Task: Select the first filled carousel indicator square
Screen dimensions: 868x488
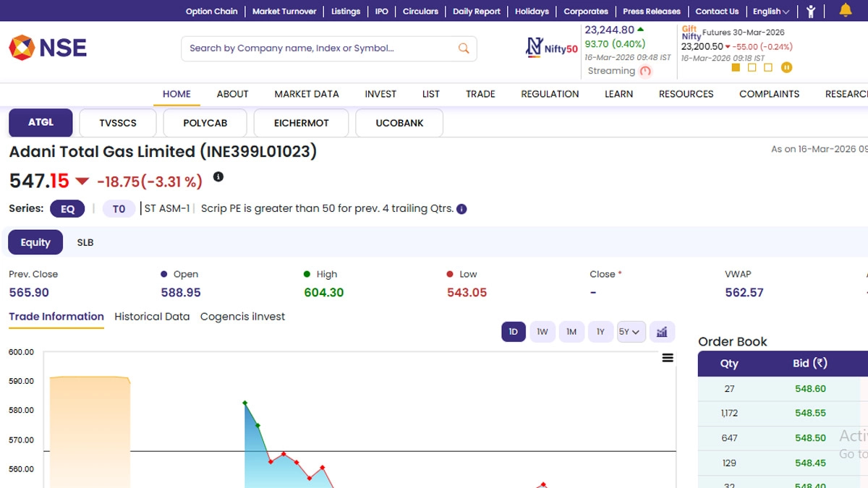Action: pos(736,68)
